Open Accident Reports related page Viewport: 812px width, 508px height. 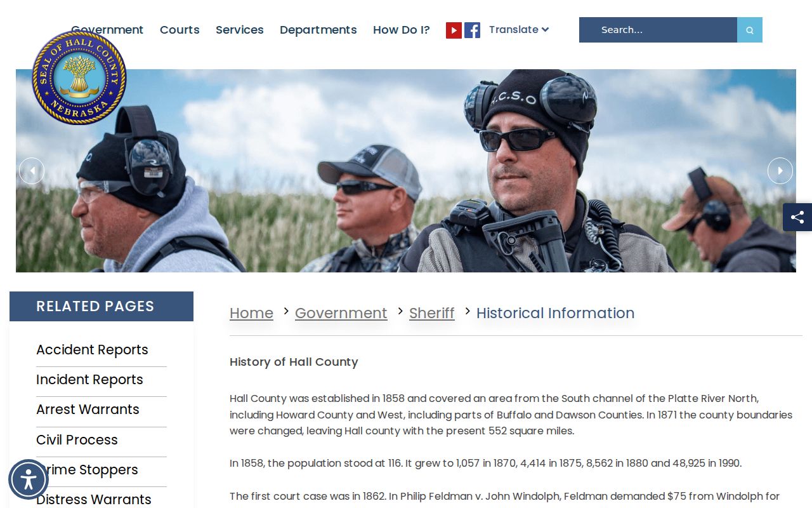pos(92,350)
